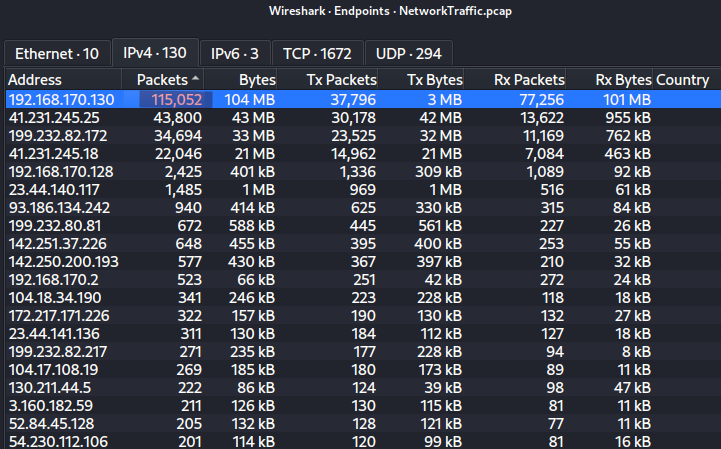Click the 104 MB bytes cell
This screenshot has width=721, height=449.
(x=250, y=99)
